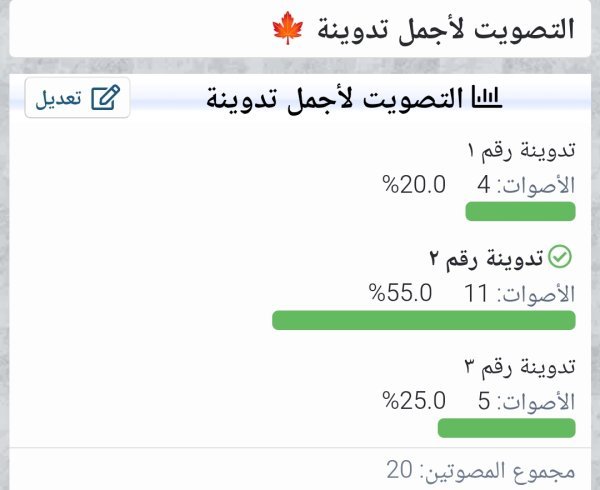Click the votes count الأصوات: 5
The width and height of the screenshot is (600, 490).
tap(526, 401)
